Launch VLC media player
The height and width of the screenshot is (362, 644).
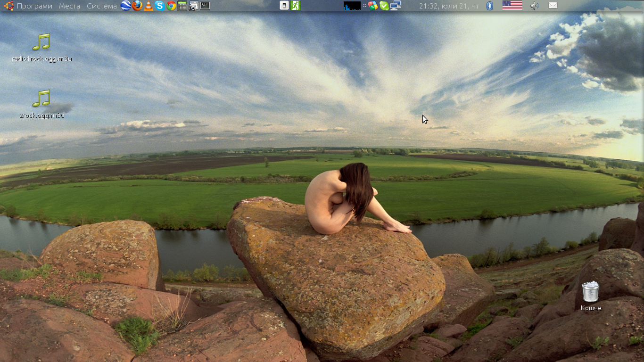click(149, 6)
